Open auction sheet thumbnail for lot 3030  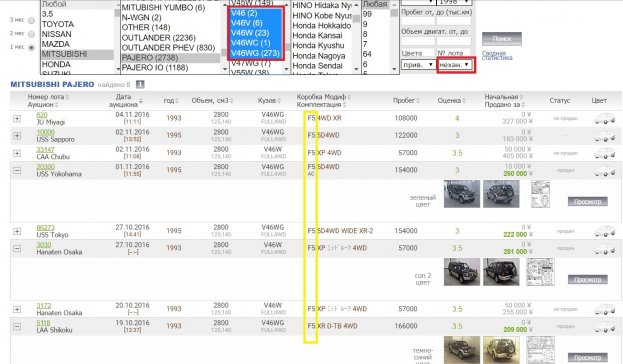point(540,272)
